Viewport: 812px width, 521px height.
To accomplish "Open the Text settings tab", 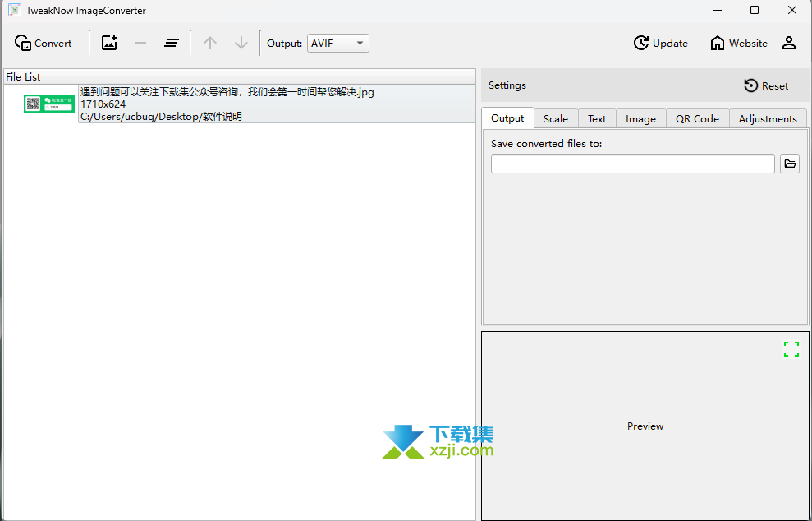I will click(596, 118).
